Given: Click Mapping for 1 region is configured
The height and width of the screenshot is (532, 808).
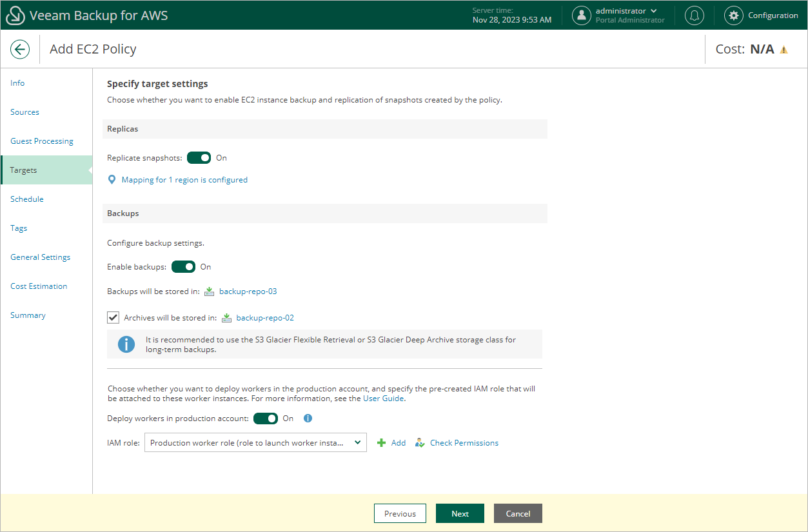Looking at the screenshot, I should 184,180.
